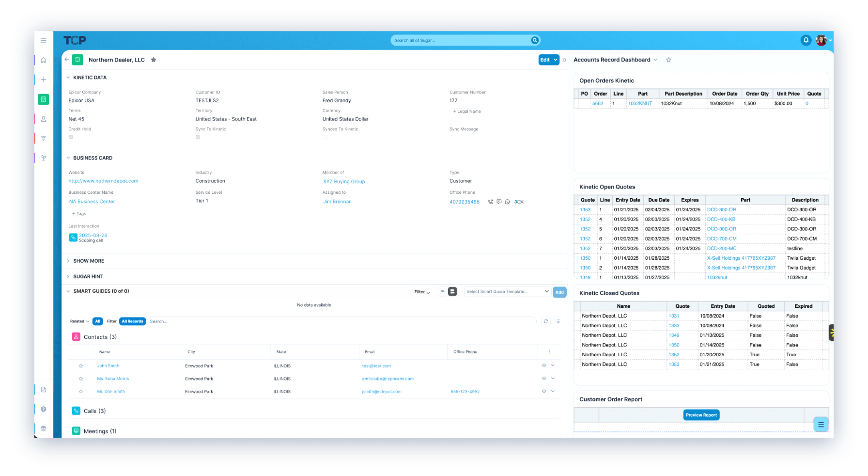Click the 3CX icon beside Office Phone
The width and height of the screenshot is (868, 476).
[x=519, y=202]
